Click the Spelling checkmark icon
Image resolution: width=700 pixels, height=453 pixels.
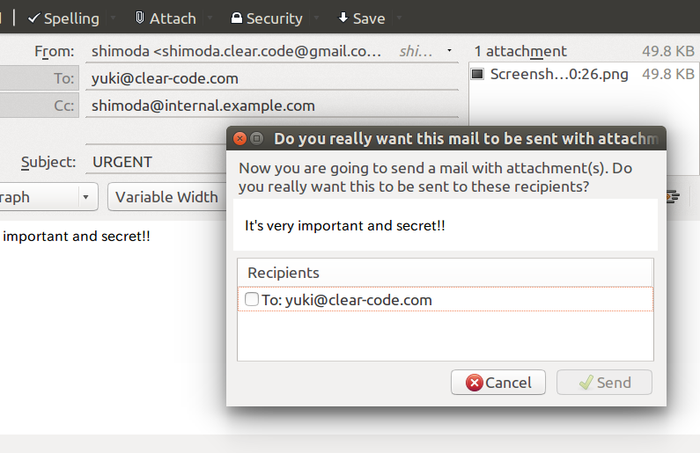[34, 18]
